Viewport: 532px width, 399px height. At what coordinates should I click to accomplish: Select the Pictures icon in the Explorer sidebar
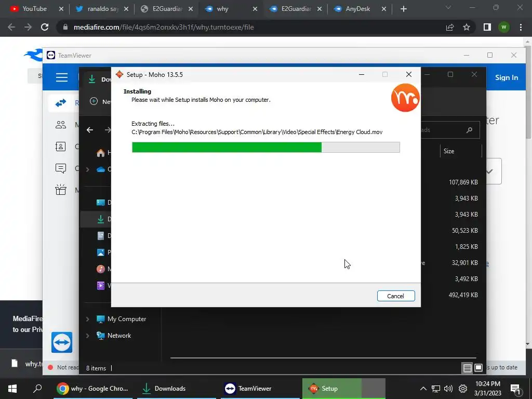(x=101, y=252)
